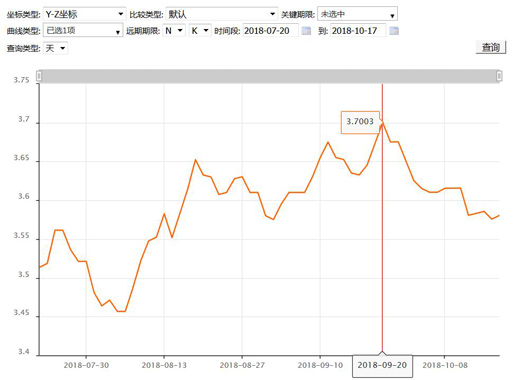Viewport: 520px width, 380px height.
Task: Click the gray range scrollbar track
Action: click(269, 76)
